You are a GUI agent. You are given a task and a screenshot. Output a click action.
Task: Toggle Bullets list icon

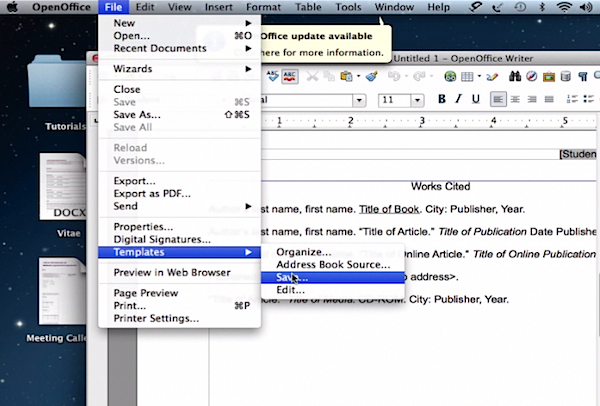589,99
